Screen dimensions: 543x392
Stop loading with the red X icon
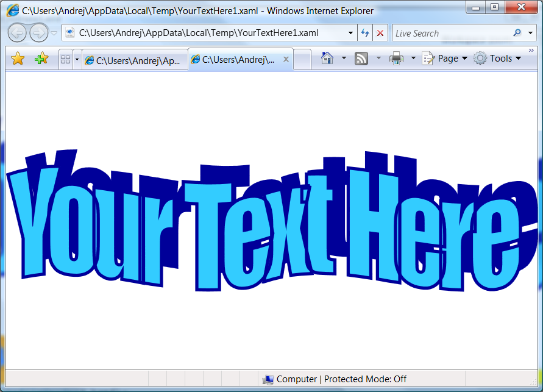tap(380, 33)
